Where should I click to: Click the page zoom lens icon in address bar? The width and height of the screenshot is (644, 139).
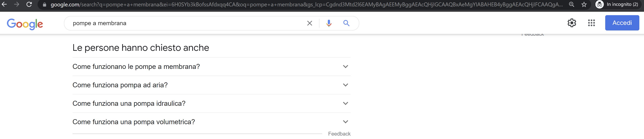click(x=571, y=4)
